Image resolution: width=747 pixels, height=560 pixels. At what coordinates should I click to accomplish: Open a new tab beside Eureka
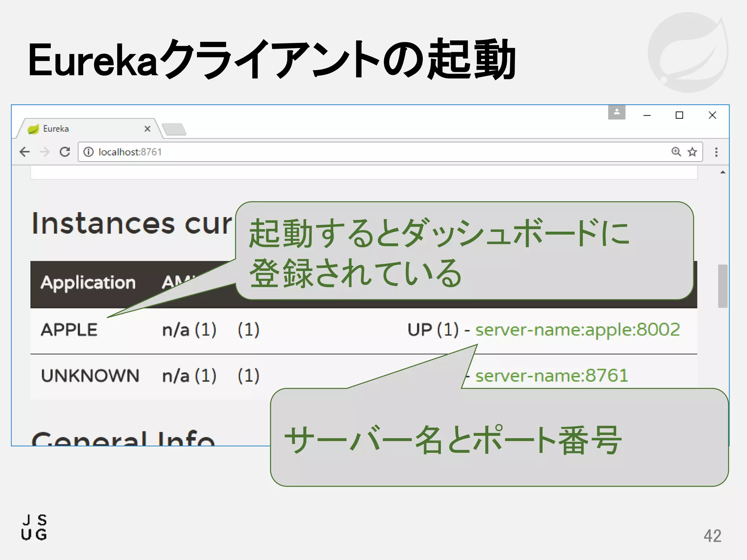tap(174, 129)
